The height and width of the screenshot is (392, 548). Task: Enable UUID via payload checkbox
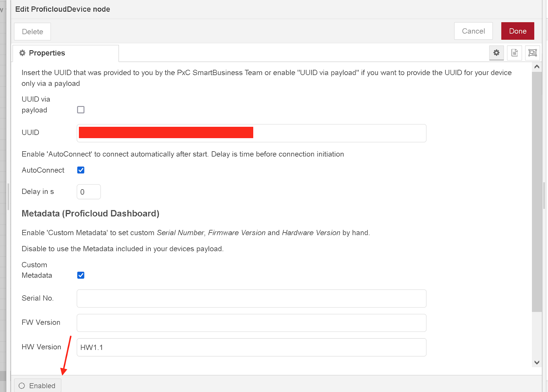click(81, 110)
